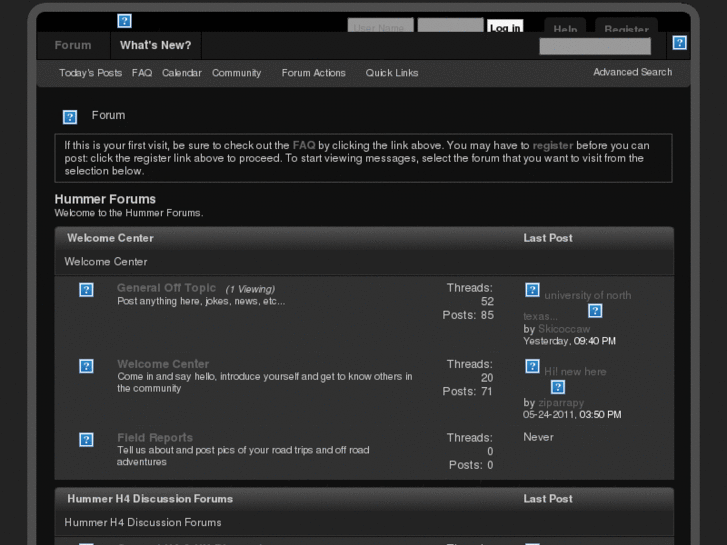This screenshot has width=727, height=545.
Task: Click post icon before 'university of north'
Action: coord(532,290)
